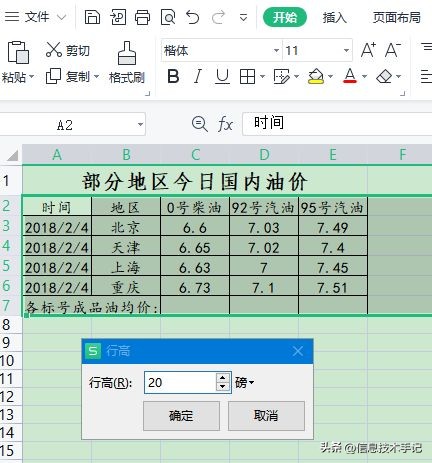The image size is (432, 463).
Task: Switch to the 开始 tab
Action: pyautogui.click(x=285, y=17)
